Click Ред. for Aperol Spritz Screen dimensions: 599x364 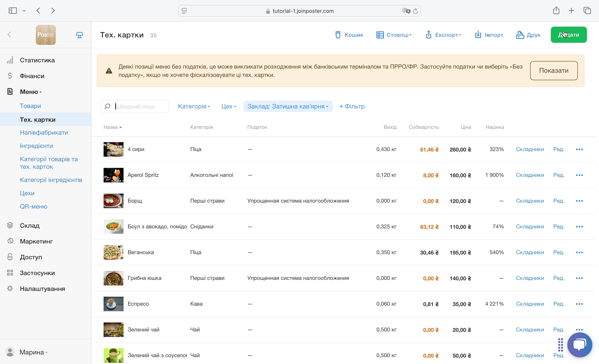pos(559,175)
